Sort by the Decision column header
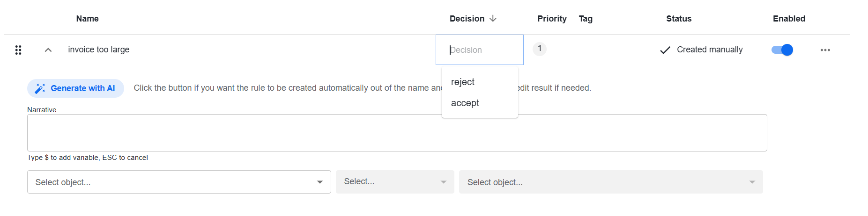 [x=467, y=19]
